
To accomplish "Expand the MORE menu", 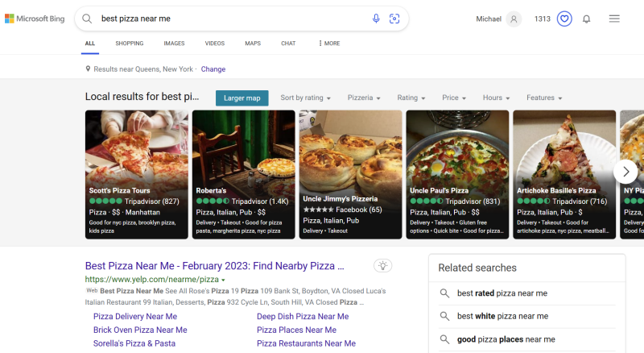I will point(329,44).
